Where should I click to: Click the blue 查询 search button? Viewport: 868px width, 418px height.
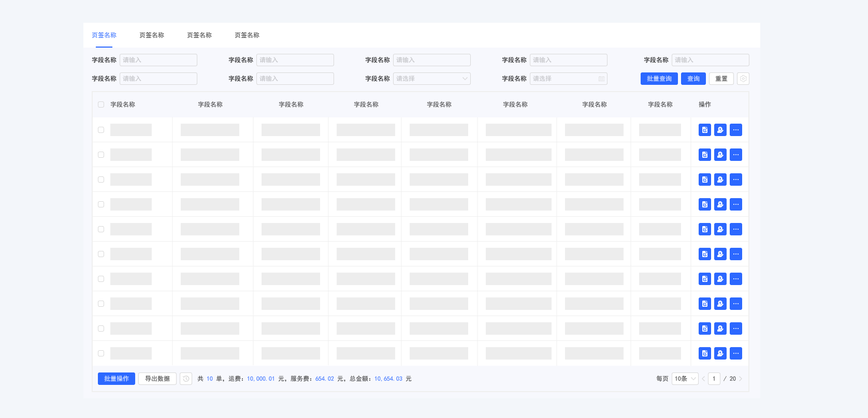693,79
